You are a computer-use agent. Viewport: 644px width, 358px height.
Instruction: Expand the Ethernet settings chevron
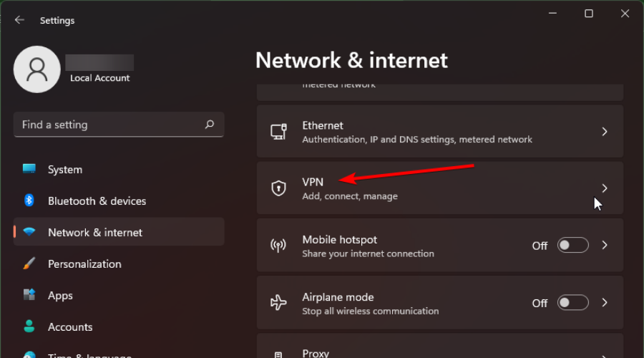pyautogui.click(x=605, y=132)
